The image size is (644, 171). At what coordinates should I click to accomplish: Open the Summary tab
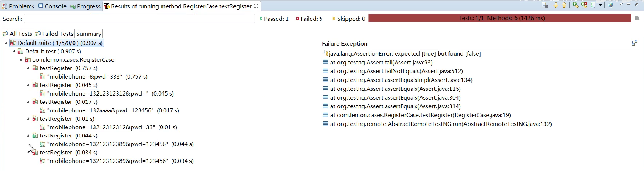tap(89, 34)
